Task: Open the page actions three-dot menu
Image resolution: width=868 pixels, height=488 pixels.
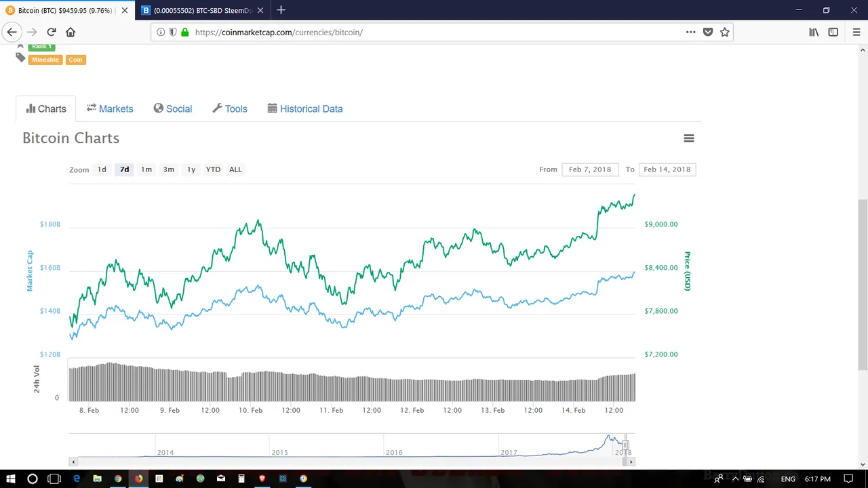Action: [x=690, y=32]
